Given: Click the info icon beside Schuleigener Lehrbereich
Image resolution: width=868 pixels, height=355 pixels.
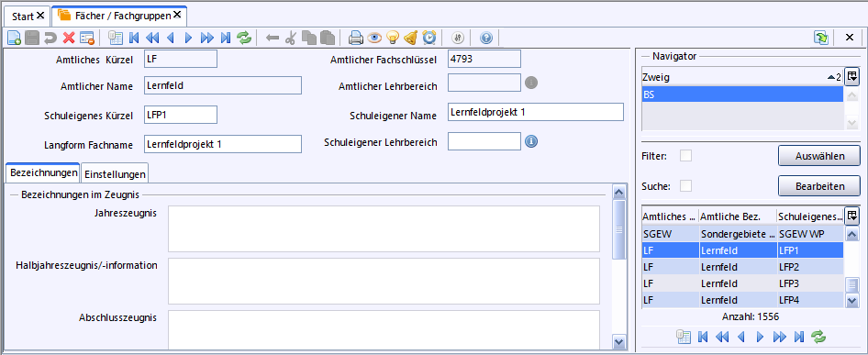Looking at the screenshot, I should pyautogui.click(x=531, y=142).
